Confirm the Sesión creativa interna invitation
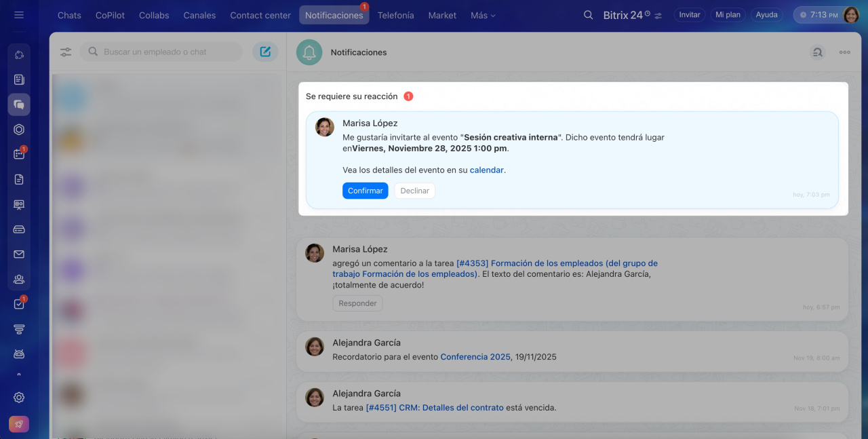This screenshot has height=439, width=868. click(x=365, y=191)
